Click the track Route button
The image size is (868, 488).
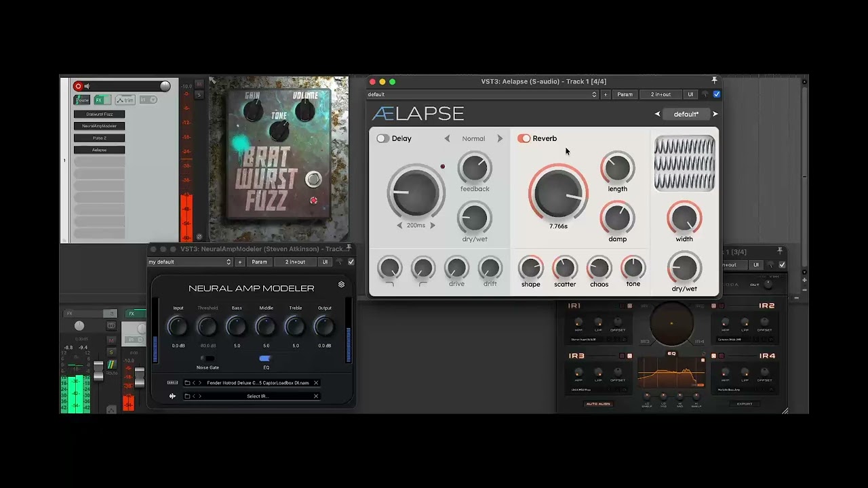[x=82, y=100]
